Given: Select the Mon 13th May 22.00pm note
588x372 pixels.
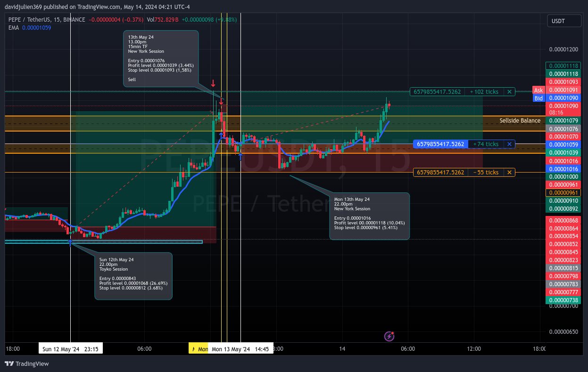Looking at the screenshot, I should pos(370,216).
